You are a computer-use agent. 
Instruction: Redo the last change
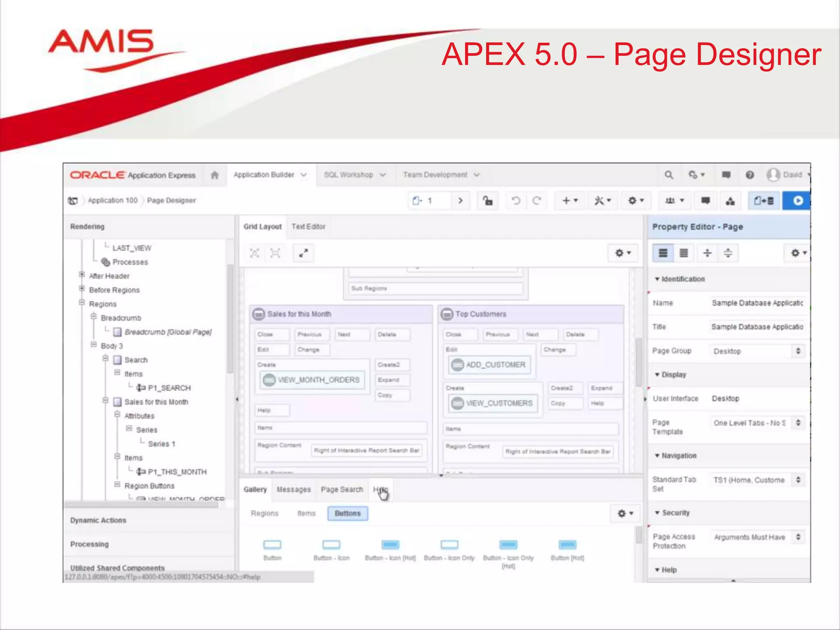537,201
